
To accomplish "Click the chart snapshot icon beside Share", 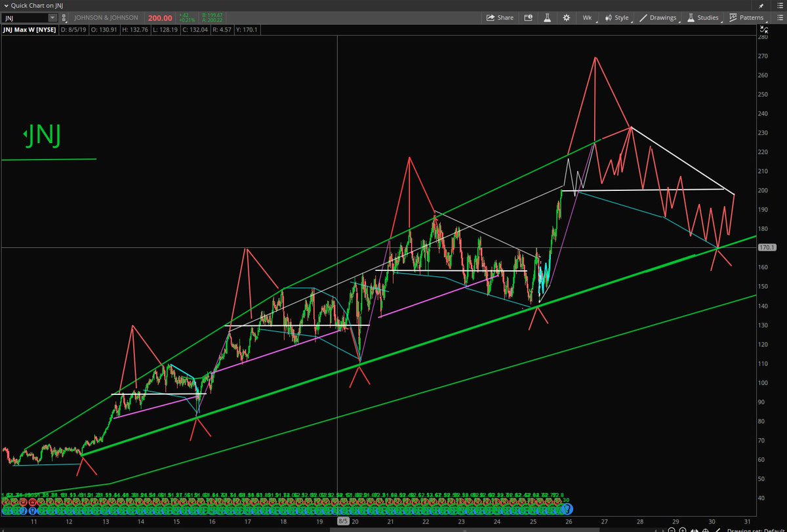I will [527, 18].
